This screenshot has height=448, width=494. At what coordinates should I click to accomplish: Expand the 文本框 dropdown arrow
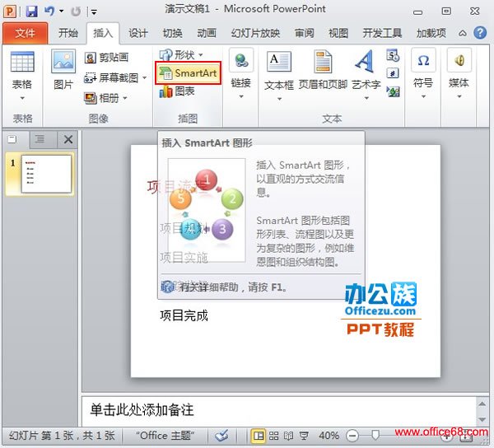point(279,99)
